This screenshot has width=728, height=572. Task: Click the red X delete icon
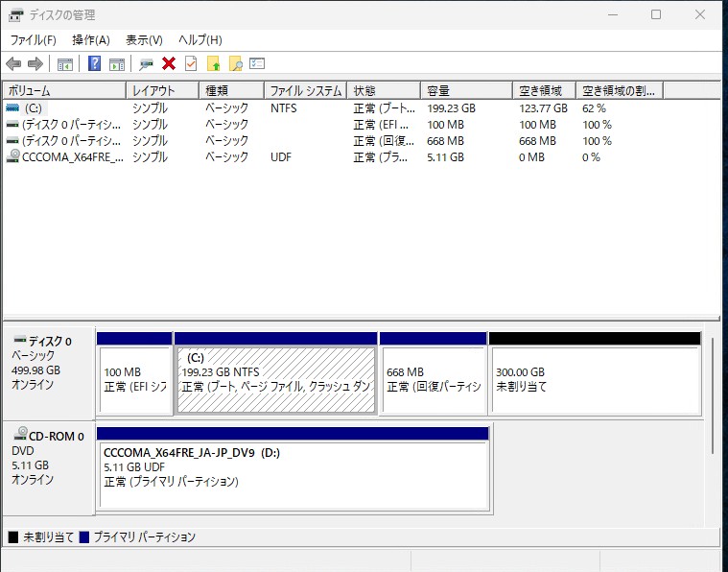pyautogui.click(x=169, y=63)
